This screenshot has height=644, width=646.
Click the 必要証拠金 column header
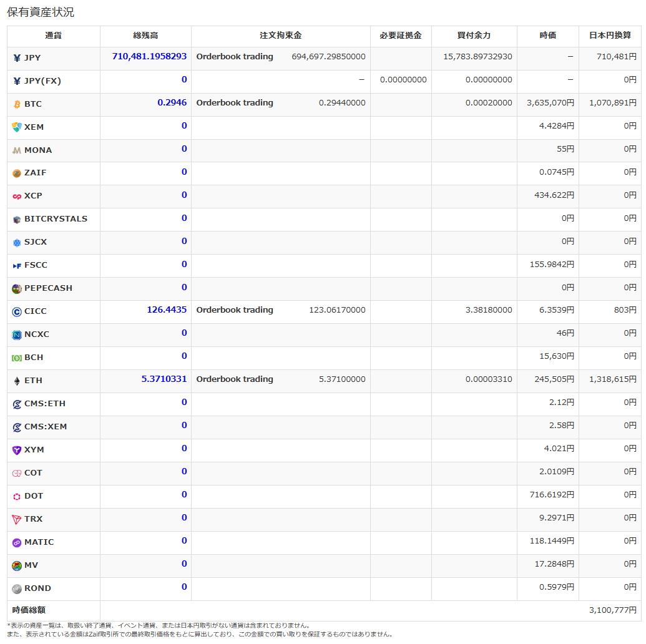401,36
